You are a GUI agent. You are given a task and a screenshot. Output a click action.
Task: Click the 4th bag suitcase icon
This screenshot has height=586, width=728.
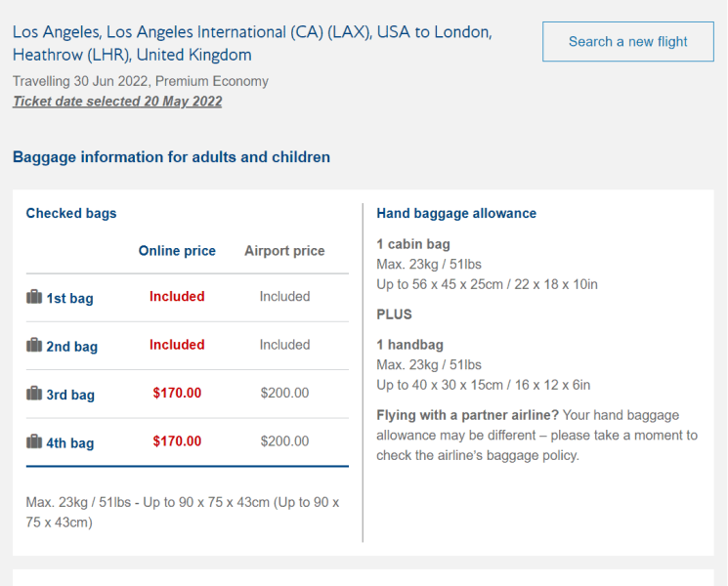[34, 441]
